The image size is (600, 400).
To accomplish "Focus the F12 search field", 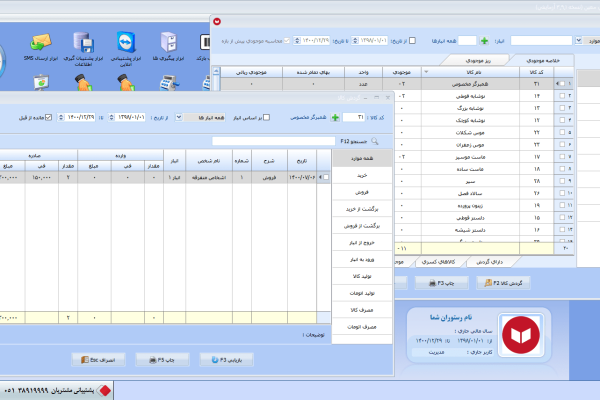I will tap(274, 141).
